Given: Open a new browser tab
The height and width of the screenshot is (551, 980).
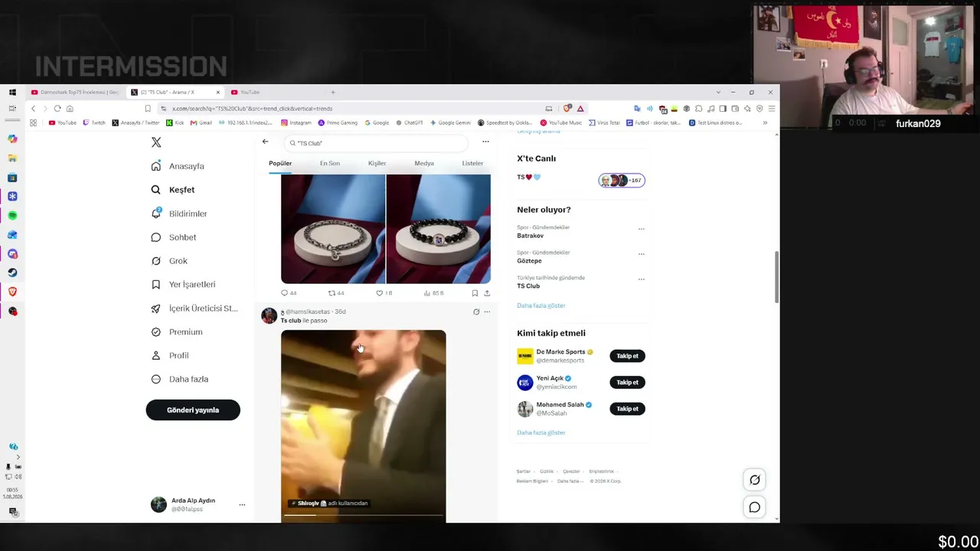Looking at the screenshot, I should pos(333,93).
